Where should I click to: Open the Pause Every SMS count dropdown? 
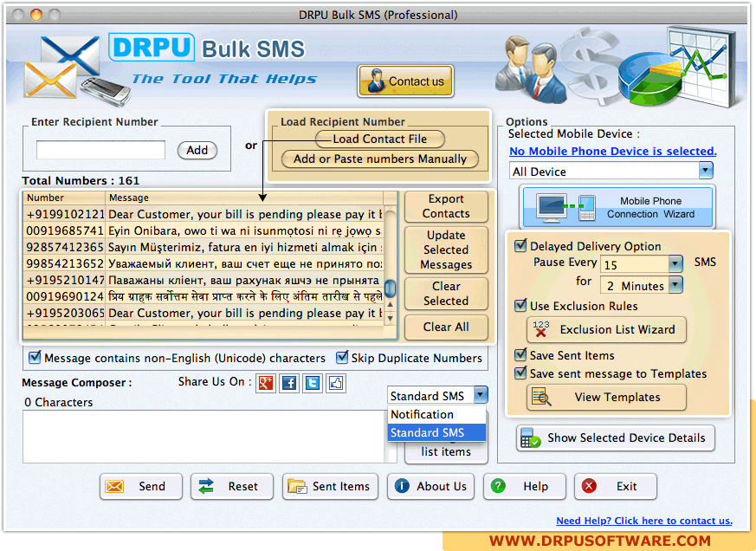point(675,264)
